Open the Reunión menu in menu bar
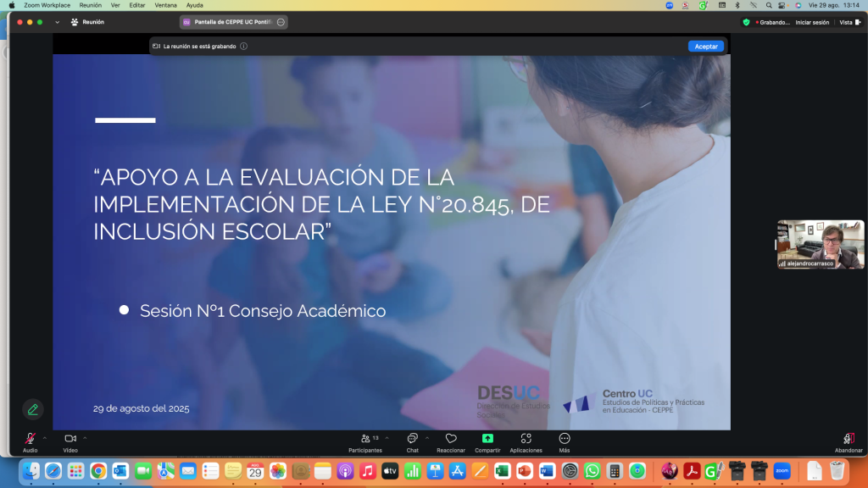 [90, 5]
